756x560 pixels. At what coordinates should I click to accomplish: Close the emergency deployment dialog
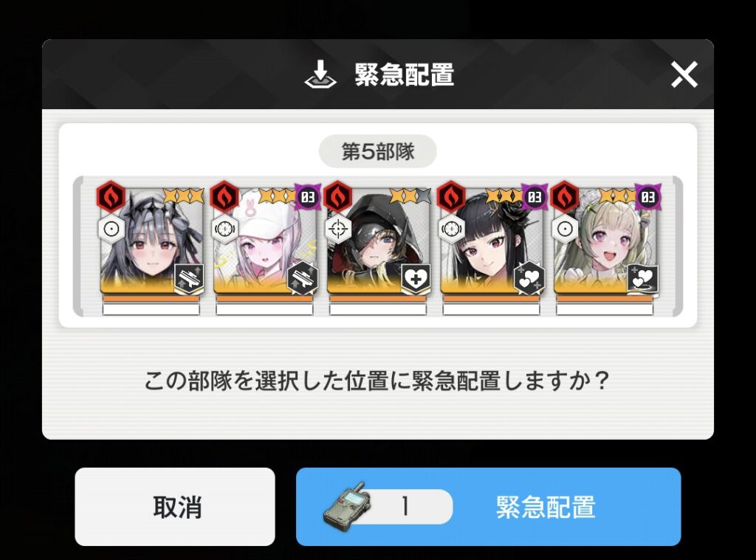click(x=684, y=75)
